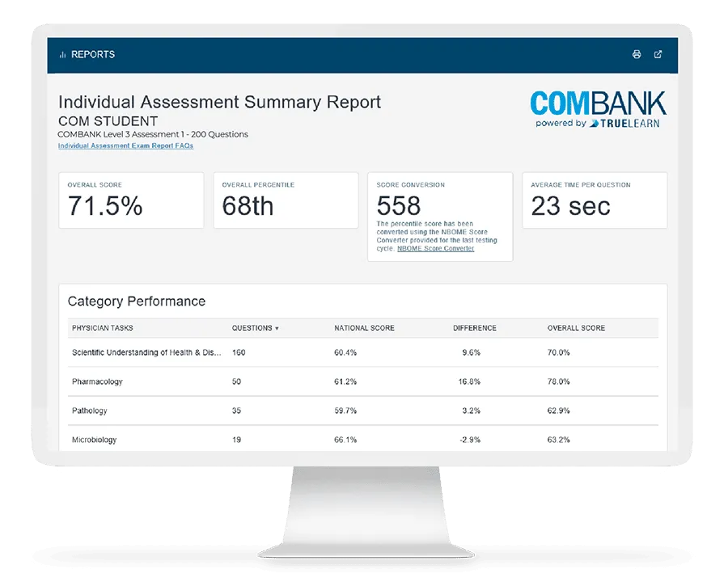Open Individual Assessment Exam Report FAQs link

(125, 146)
